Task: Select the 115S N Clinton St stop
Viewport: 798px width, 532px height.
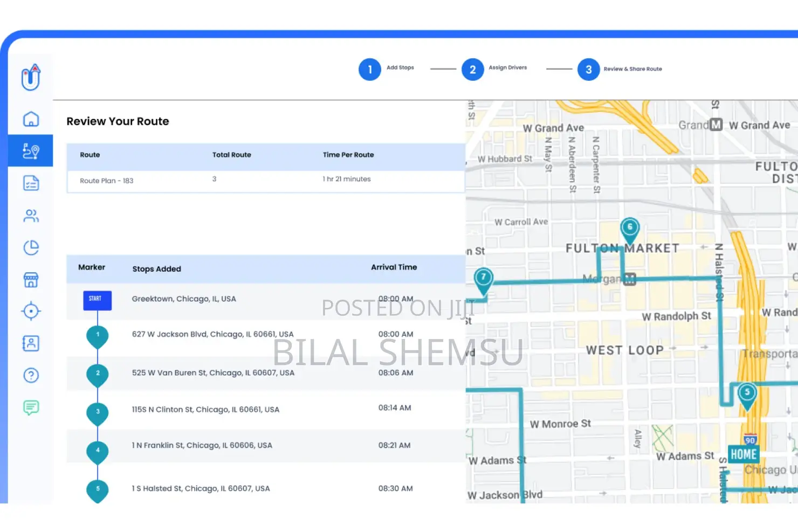Action: click(205, 410)
